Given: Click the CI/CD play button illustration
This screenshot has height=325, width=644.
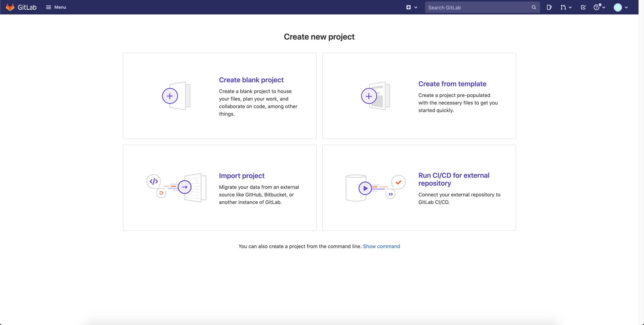Looking at the screenshot, I should 376,188.
